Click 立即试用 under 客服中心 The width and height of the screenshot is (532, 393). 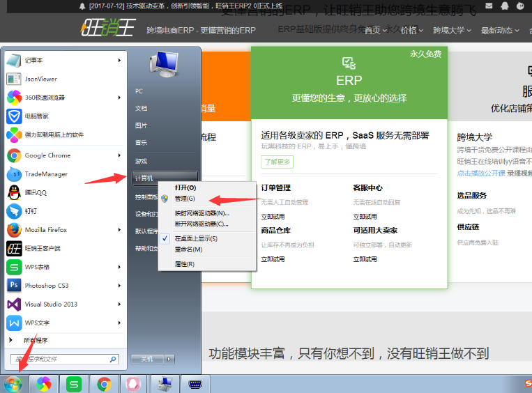pos(365,217)
